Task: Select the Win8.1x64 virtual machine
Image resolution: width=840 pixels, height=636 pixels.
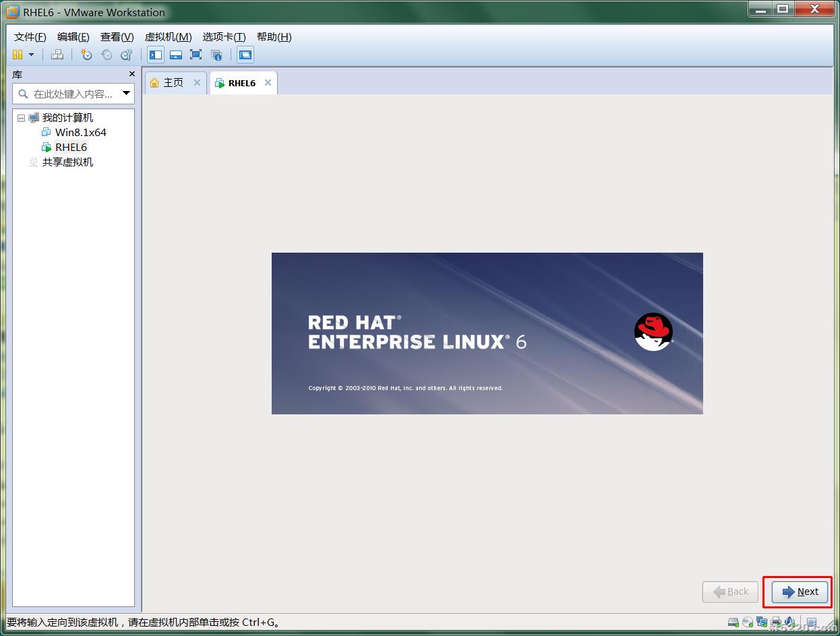Action: (x=80, y=133)
